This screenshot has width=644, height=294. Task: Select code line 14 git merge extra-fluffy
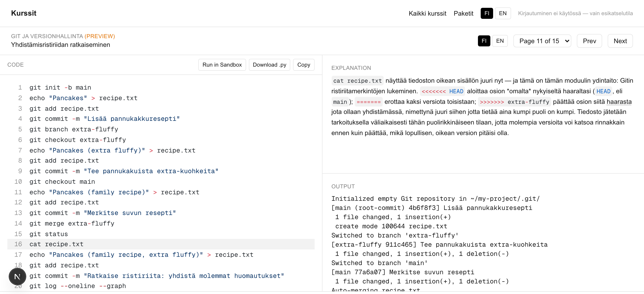[161, 223]
